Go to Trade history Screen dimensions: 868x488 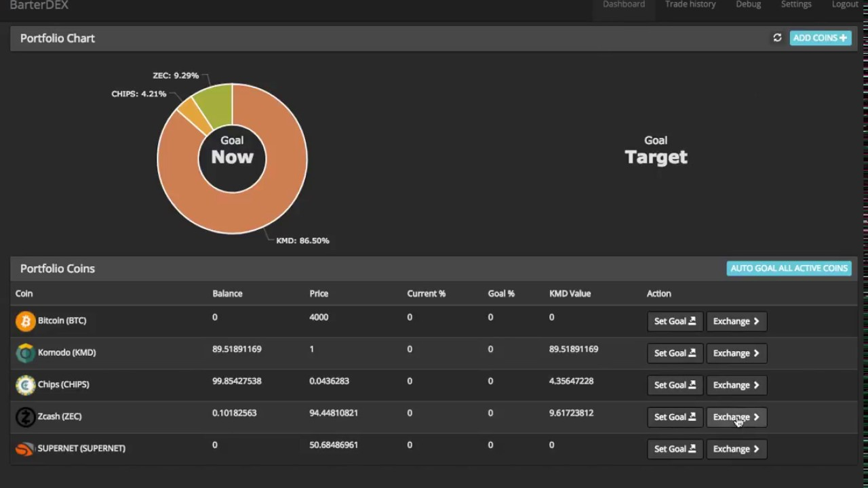pyautogui.click(x=690, y=5)
